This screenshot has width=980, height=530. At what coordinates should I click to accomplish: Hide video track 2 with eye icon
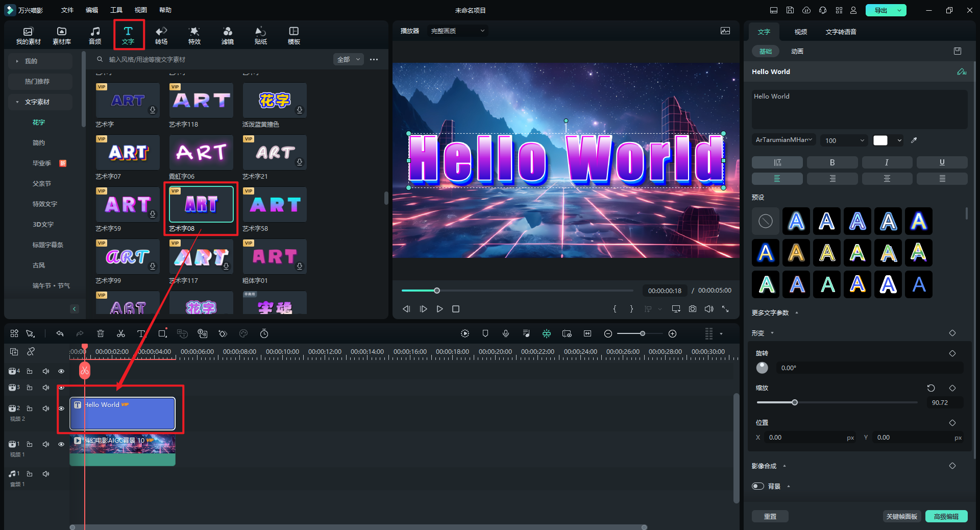click(x=61, y=408)
